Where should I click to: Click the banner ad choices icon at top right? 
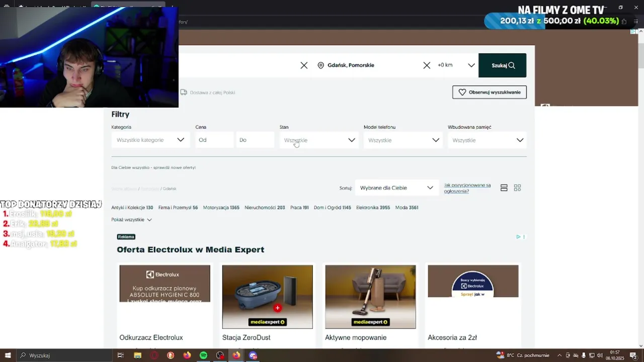pos(633,32)
